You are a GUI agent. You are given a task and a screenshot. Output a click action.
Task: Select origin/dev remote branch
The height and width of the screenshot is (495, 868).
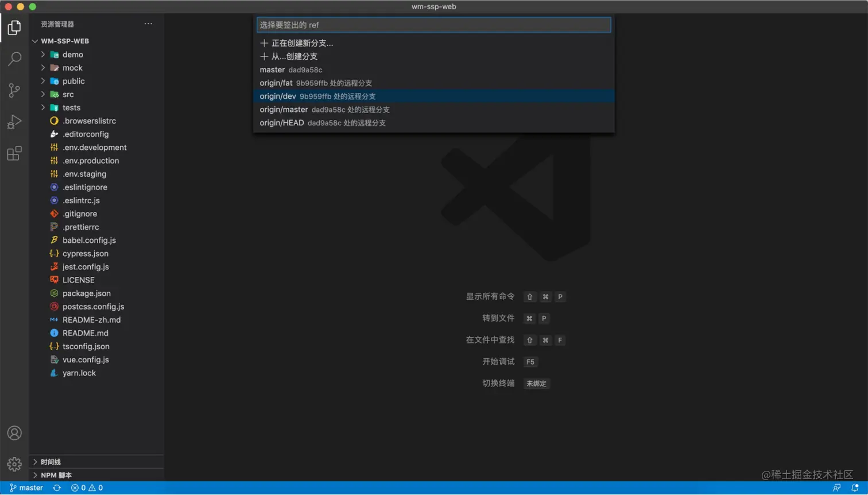[x=434, y=96]
